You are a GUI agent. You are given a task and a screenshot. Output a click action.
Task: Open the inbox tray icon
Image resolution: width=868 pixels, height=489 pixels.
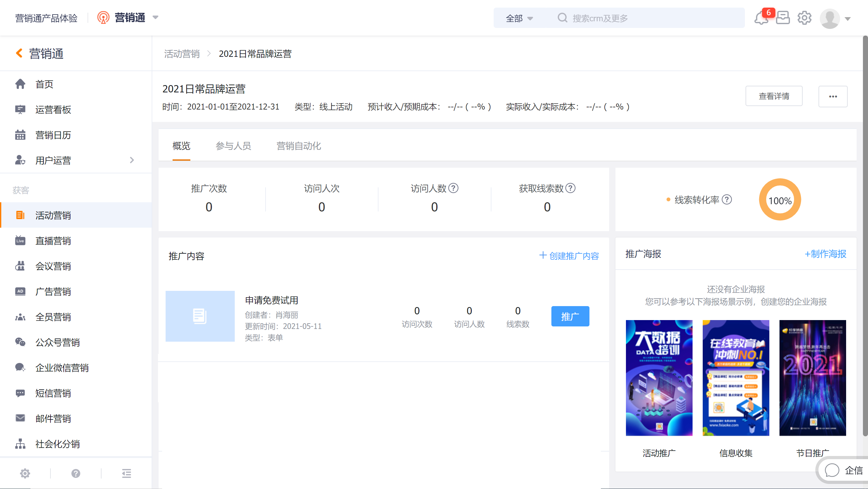(x=782, y=18)
